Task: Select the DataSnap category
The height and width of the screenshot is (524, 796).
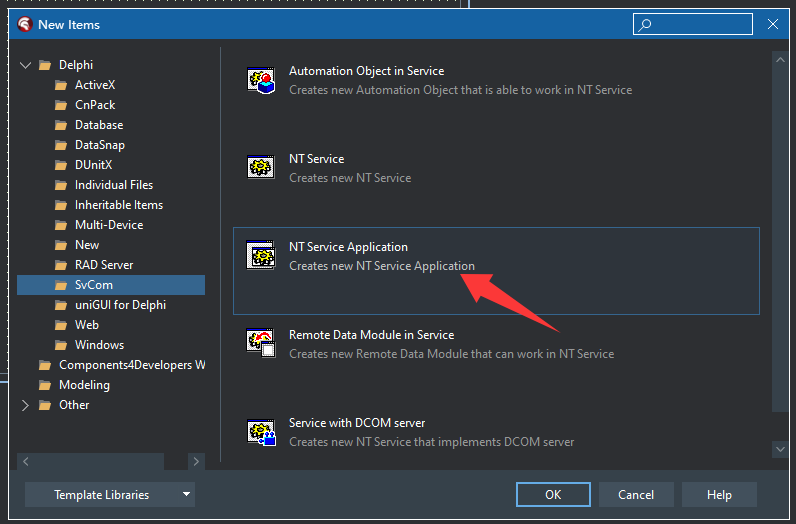Action: tap(100, 145)
